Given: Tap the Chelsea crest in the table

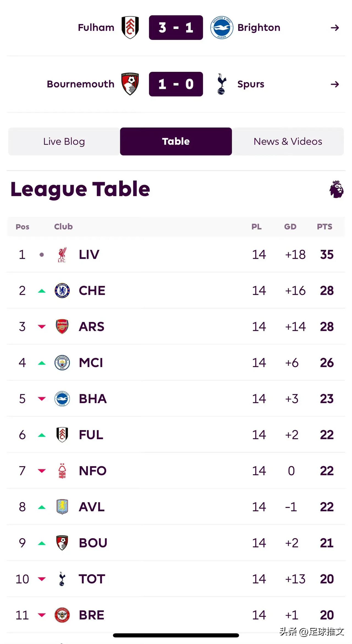Looking at the screenshot, I should coord(62,290).
